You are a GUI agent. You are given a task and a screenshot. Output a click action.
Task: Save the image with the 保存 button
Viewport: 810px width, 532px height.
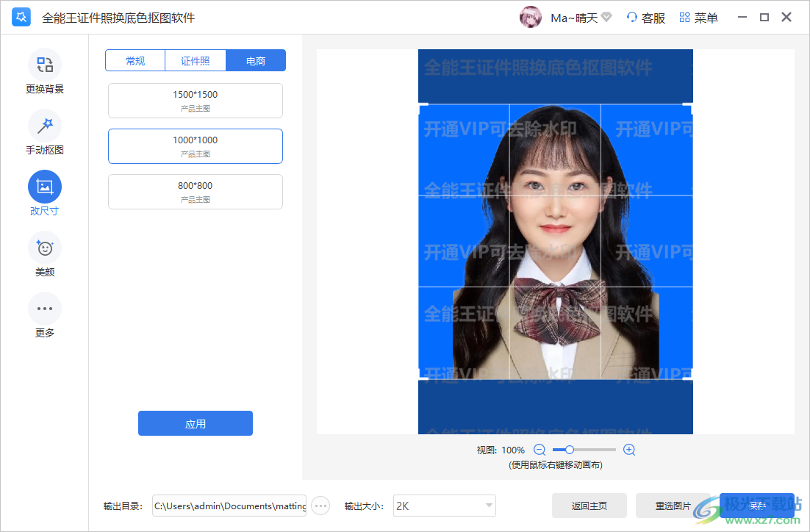tap(757, 506)
